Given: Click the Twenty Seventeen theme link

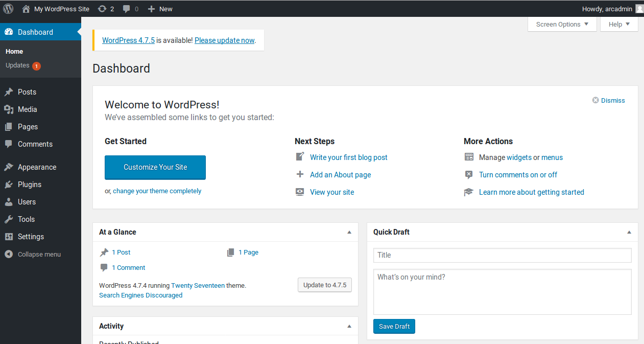Looking at the screenshot, I should point(198,286).
